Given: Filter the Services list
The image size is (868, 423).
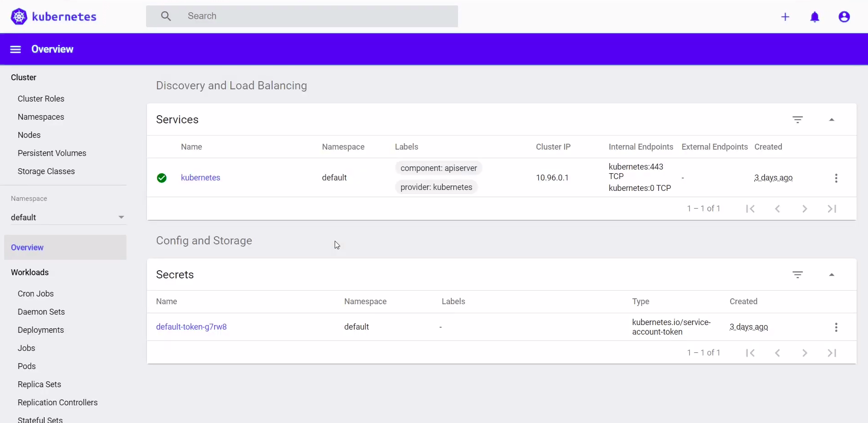Looking at the screenshot, I should [798, 120].
